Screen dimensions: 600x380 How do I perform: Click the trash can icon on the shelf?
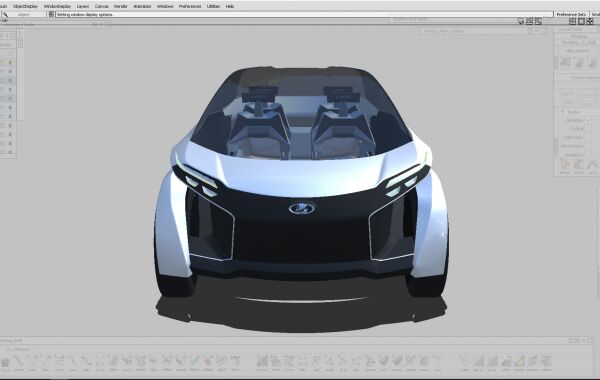[5, 362]
